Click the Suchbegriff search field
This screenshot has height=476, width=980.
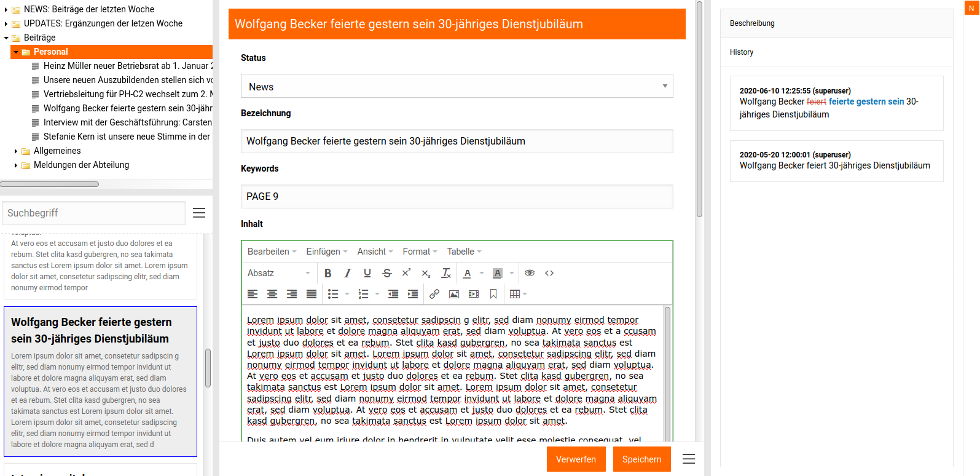click(94, 213)
